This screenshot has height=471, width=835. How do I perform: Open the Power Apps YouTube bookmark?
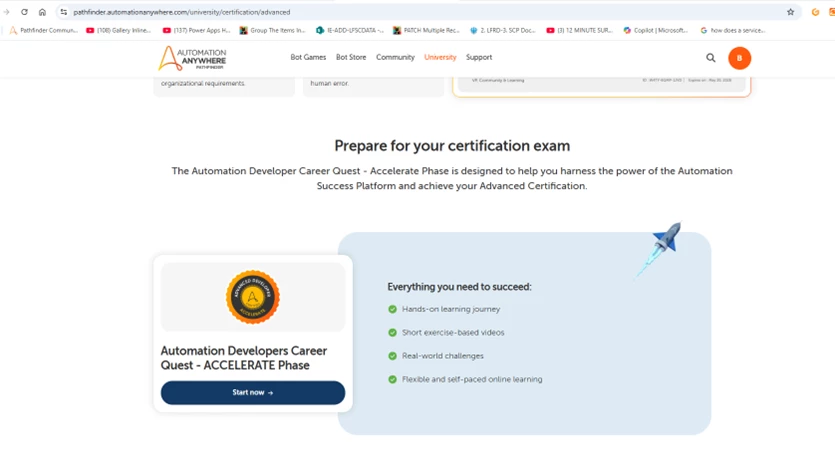coord(196,30)
